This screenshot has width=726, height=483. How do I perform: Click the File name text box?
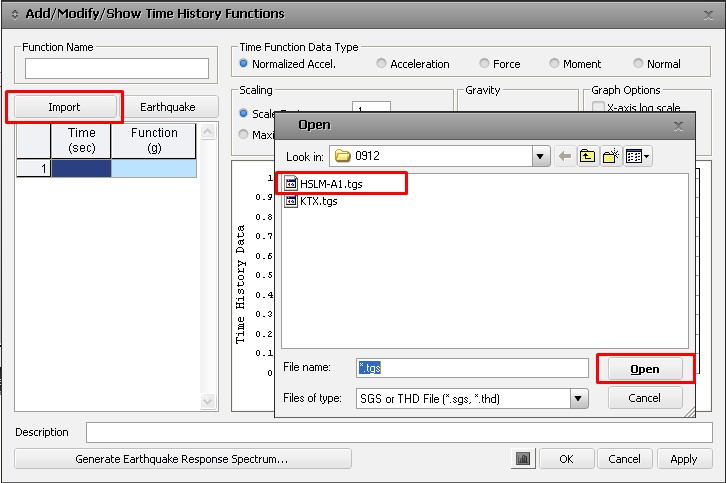point(472,368)
